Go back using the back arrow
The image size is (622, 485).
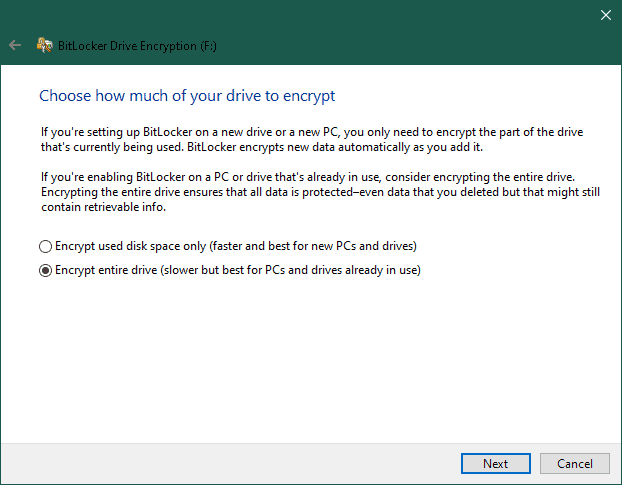point(15,45)
